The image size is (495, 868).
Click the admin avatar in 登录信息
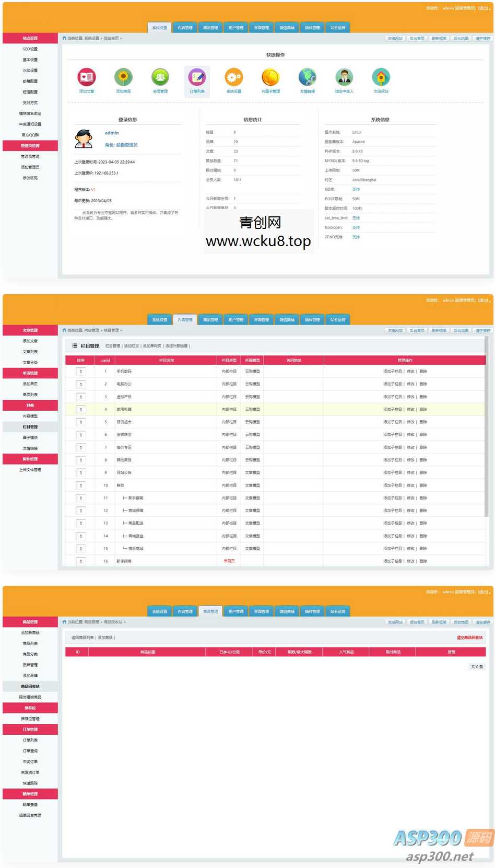84,138
